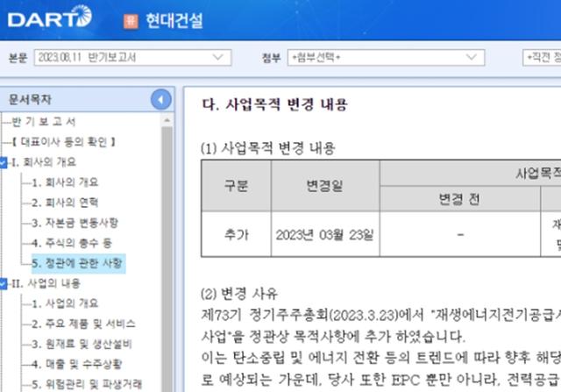Click the 문서목차 panel title
561x392 pixels.
[30, 99]
